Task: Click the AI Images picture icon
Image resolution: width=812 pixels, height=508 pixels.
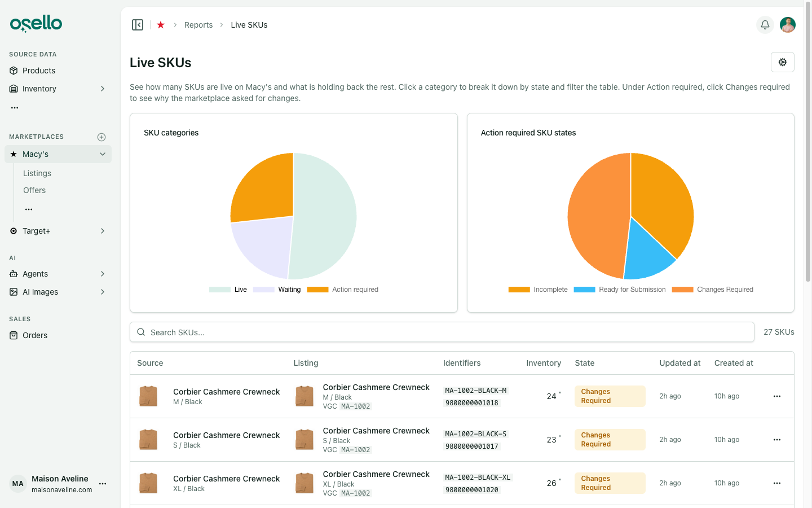Action: 14,292
